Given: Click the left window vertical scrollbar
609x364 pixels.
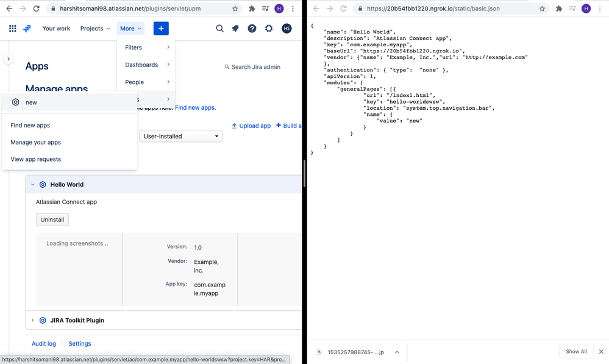Looking at the screenshot, I should [x=305, y=173].
